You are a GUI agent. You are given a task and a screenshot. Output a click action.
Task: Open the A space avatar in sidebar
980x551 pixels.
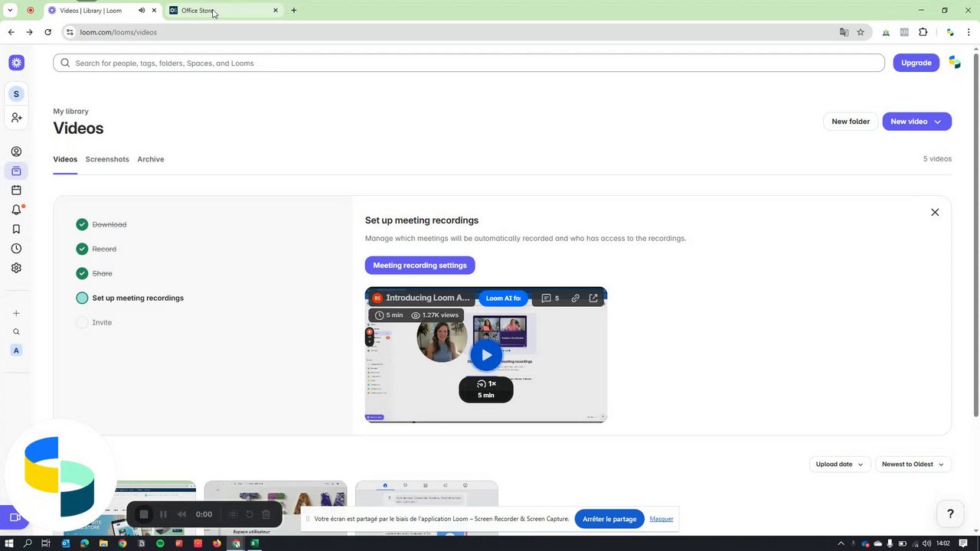click(16, 350)
